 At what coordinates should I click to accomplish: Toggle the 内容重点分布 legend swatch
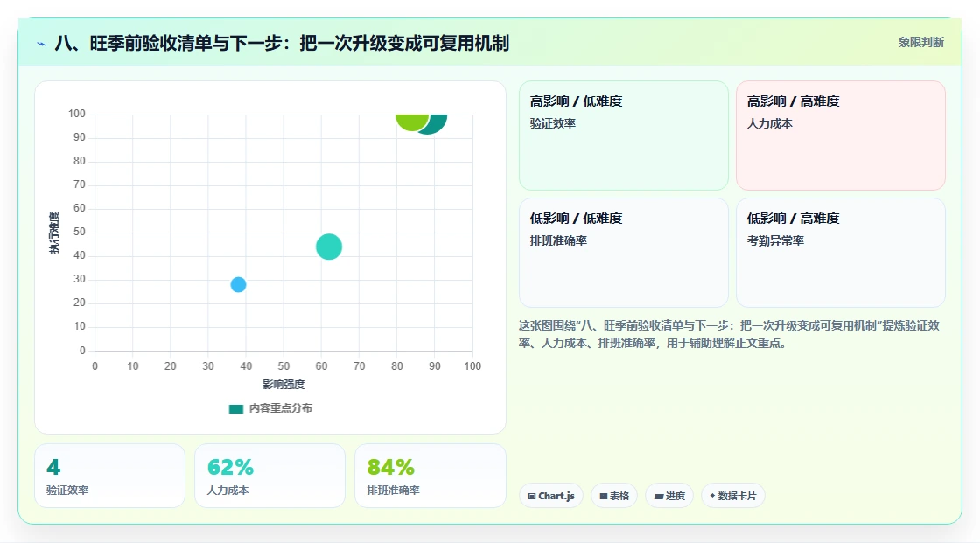pos(235,408)
